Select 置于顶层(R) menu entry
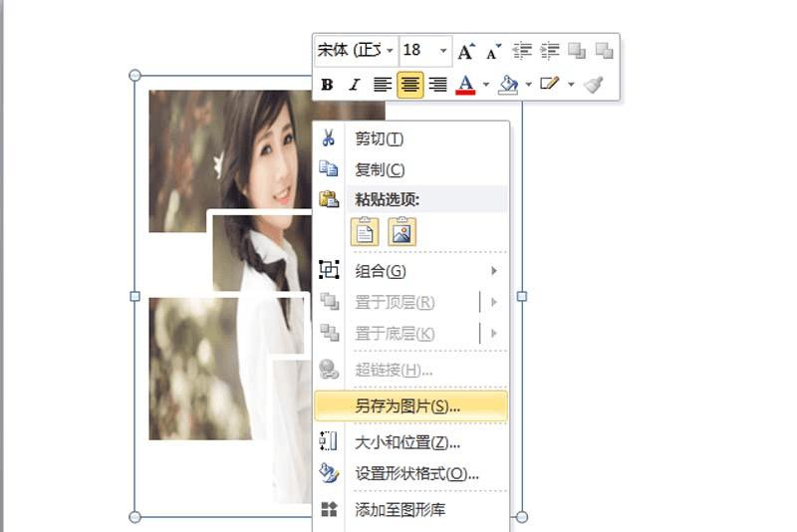This screenshot has width=797, height=532. [x=395, y=302]
